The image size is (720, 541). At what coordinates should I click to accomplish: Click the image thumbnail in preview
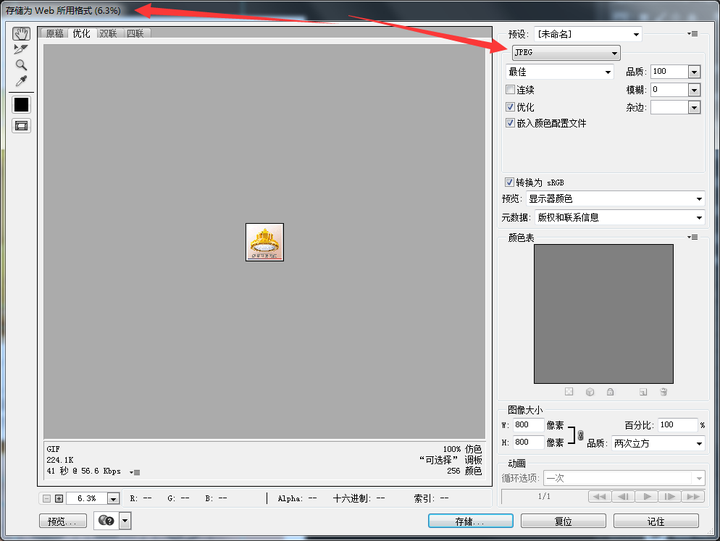(x=264, y=242)
